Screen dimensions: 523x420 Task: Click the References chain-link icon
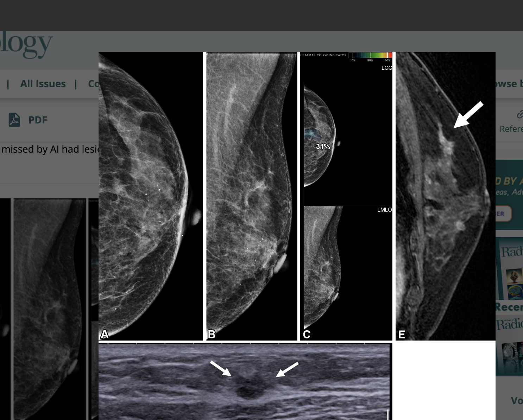pos(520,114)
